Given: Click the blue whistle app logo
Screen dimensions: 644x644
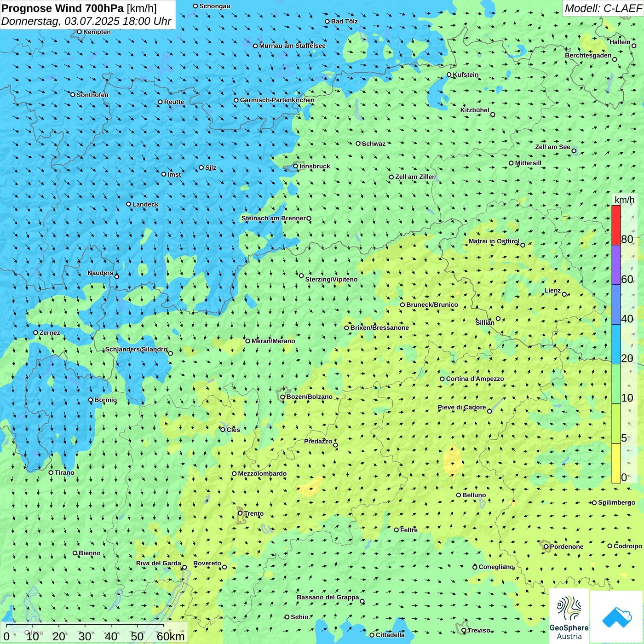Looking at the screenshot, I should (617, 617).
